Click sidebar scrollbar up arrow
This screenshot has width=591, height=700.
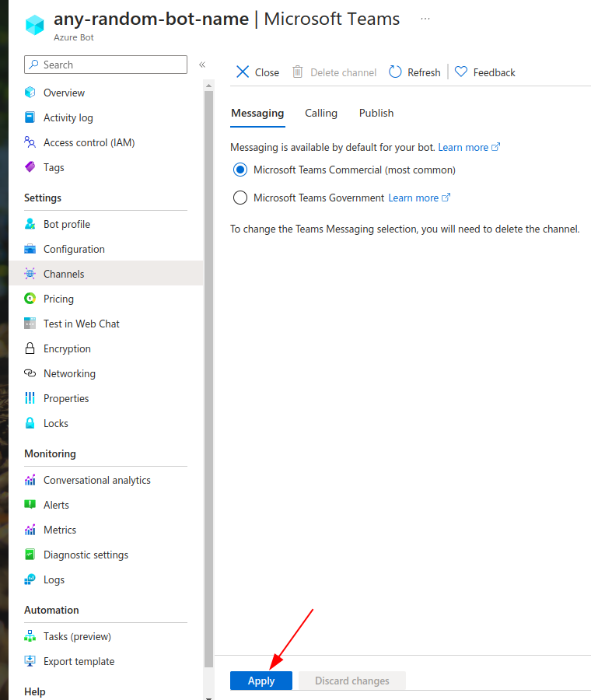pyautogui.click(x=208, y=85)
